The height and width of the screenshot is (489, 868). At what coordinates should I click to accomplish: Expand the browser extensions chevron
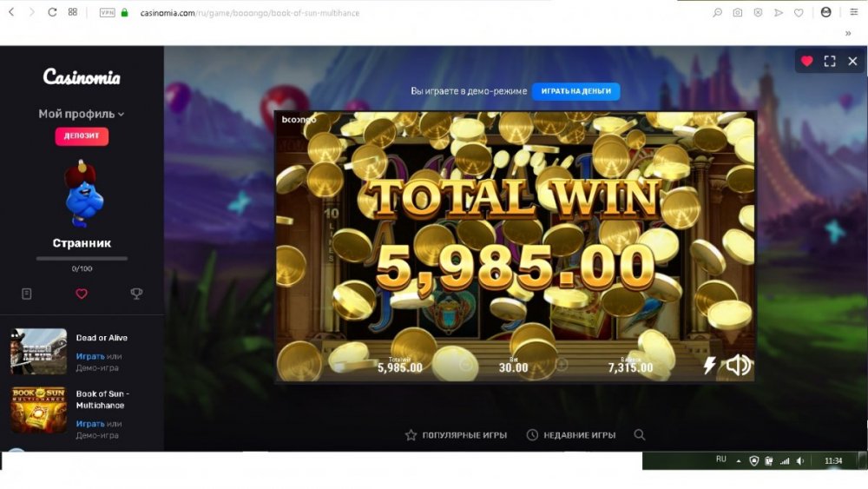click(x=847, y=33)
